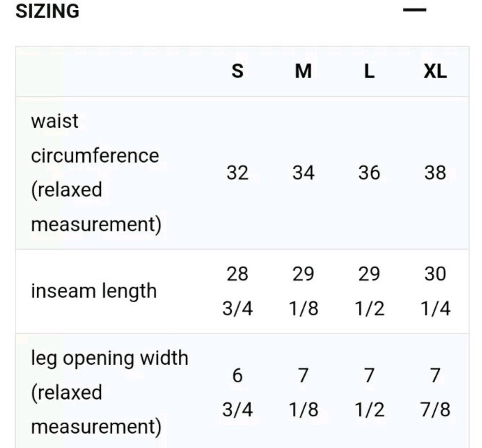Image resolution: width=482 pixels, height=448 pixels.
Task: Click inseam value 29 1/8 for M
Action: point(303,291)
